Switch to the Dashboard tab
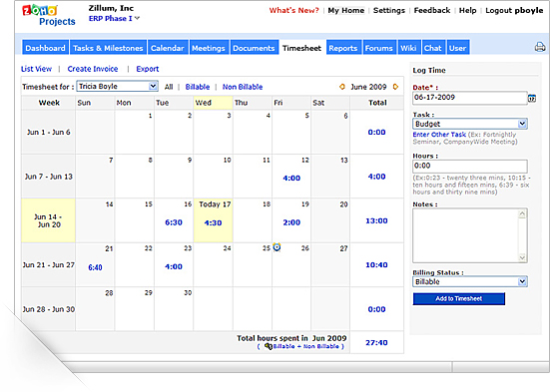Image resolution: width=550 pixels, height=392 pixels. tap(45, 48)
